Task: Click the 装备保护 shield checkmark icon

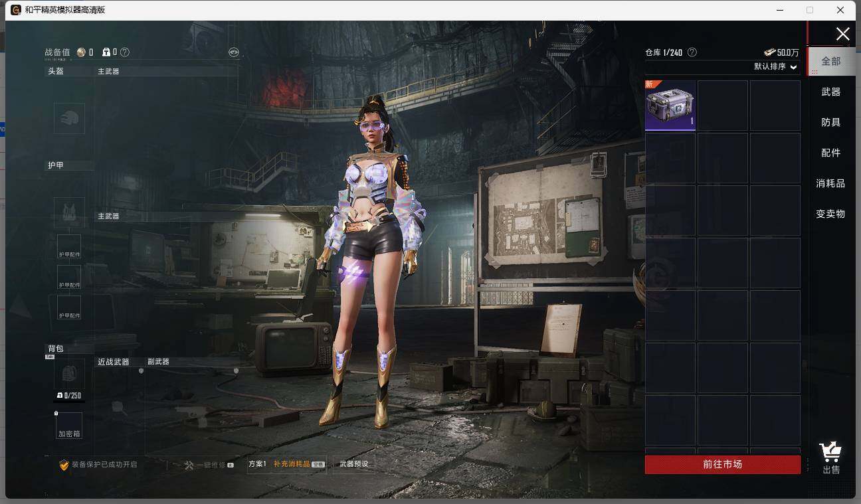Action: [64, 465]
